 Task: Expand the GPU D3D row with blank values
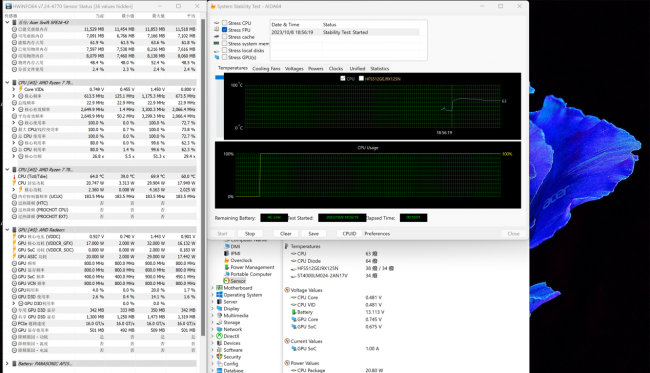tap(14, 303)
